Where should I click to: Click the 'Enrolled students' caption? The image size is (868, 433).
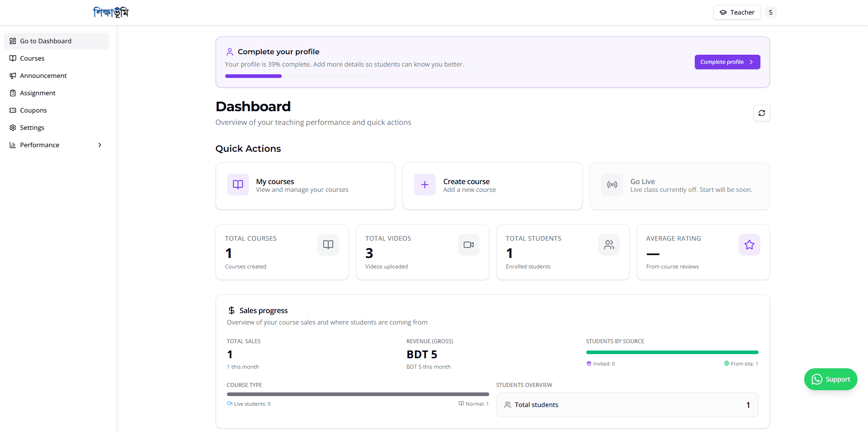pyautogui.click(x=528, y=267)
